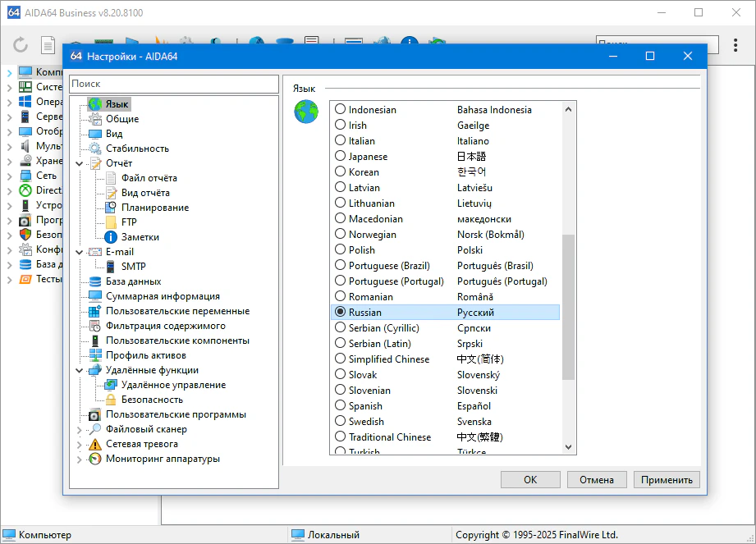Open the Общие settings page
The width and height of the screenshot is (756, 544).
(121, 119)
